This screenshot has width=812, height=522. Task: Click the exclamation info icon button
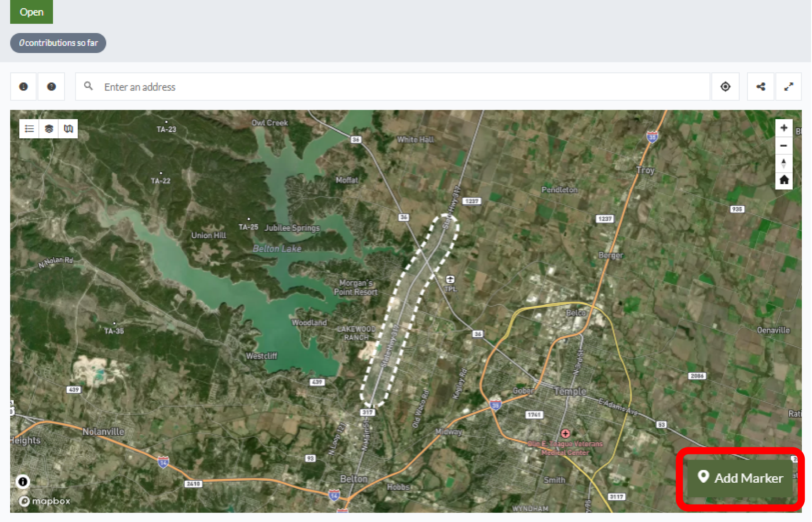pyautogui.click(x=23, y=87)
